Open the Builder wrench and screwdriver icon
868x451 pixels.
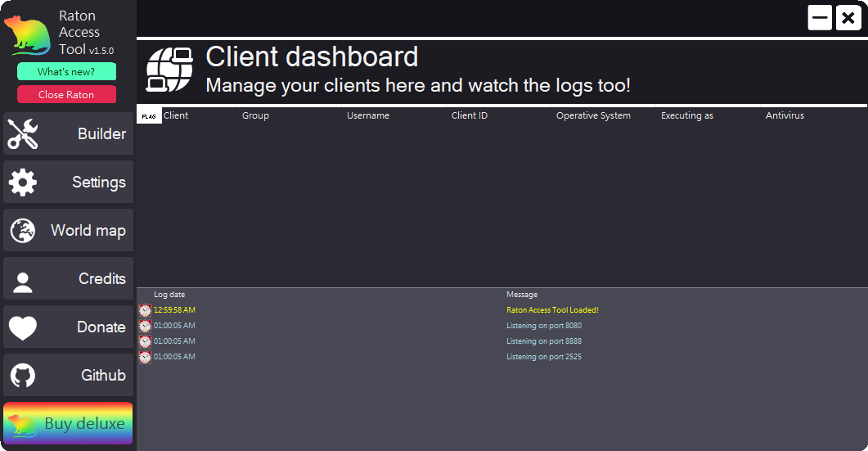click(x=23, y=134)
